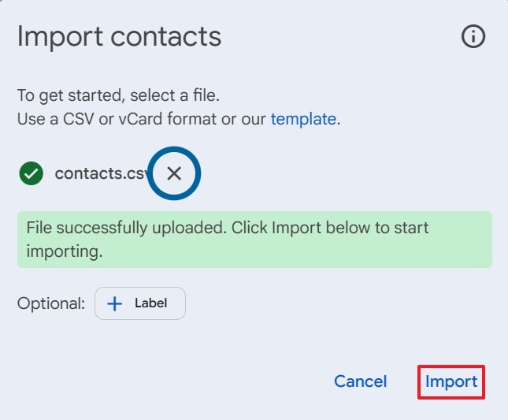Cancel the contact import

[x=360, y=381]
